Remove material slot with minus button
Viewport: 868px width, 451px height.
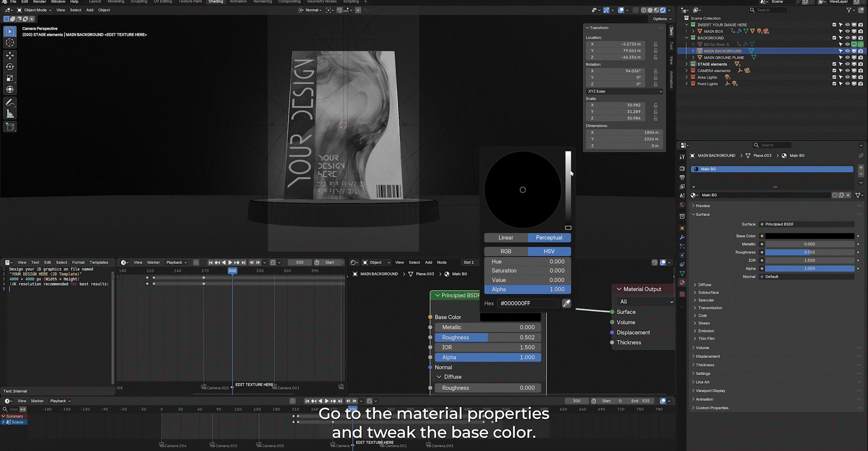coord(861,174)
